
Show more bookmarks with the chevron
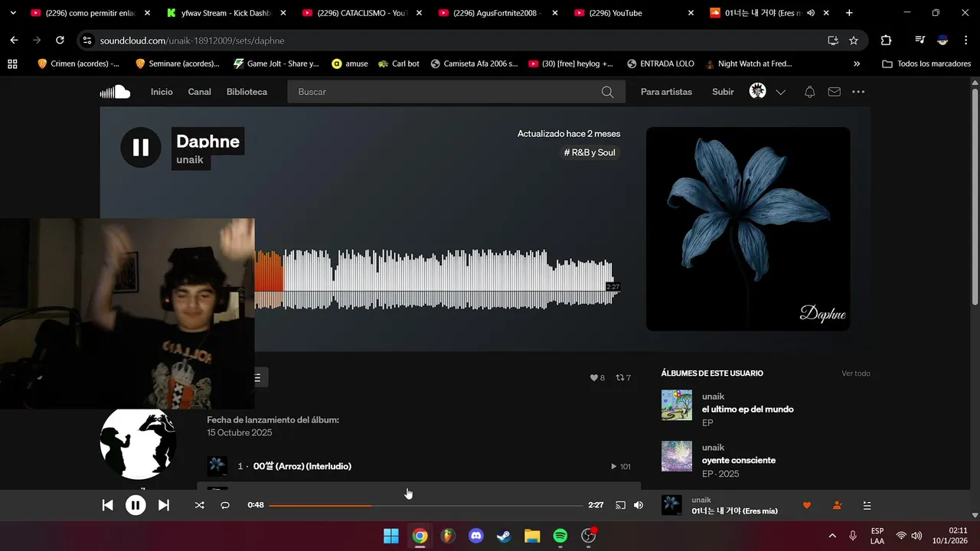(x=857, y=64)
